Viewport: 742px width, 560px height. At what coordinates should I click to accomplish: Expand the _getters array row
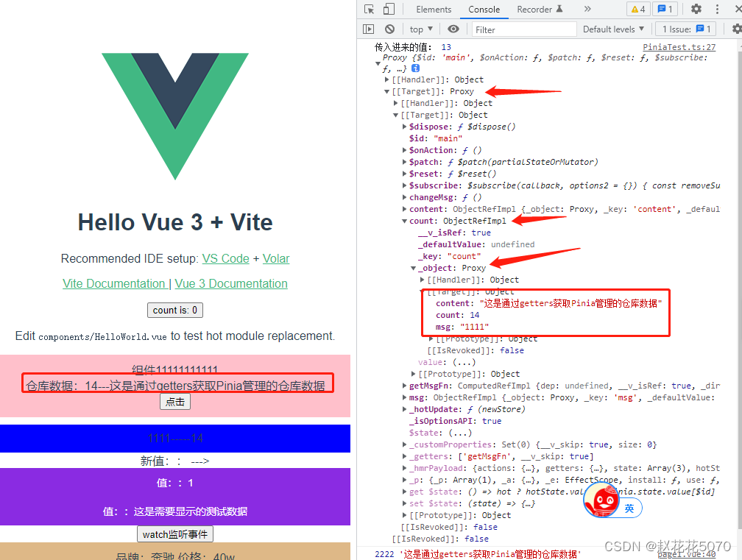pos(405,456)
